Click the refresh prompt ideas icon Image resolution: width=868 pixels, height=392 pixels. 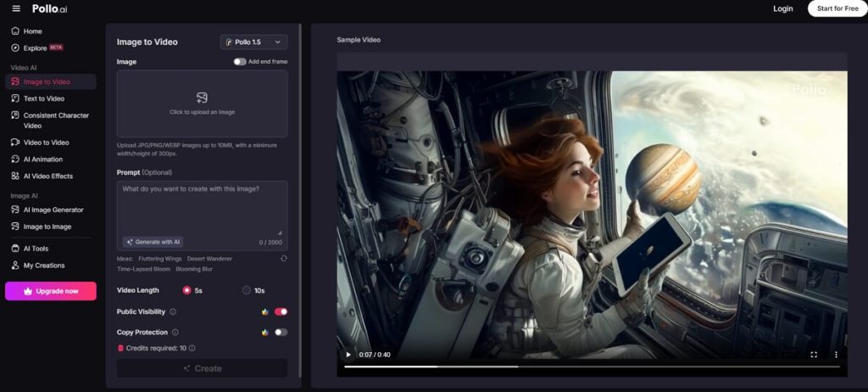pyautogui.click(x=283, y=258)
